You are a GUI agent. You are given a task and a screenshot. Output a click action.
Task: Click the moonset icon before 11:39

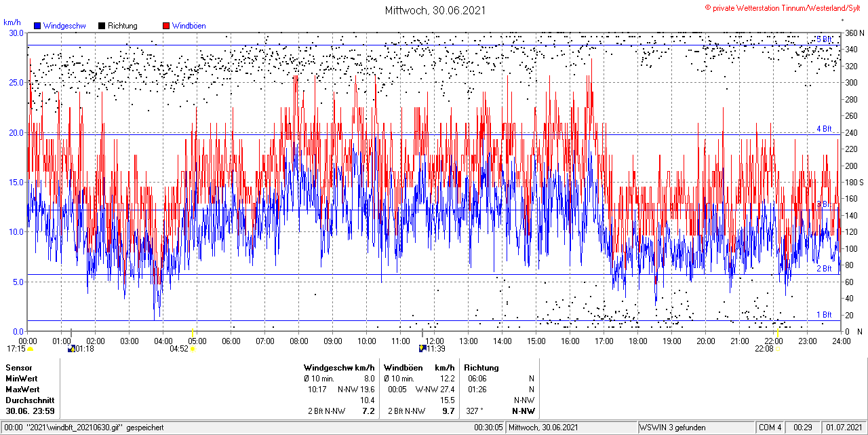423,349
